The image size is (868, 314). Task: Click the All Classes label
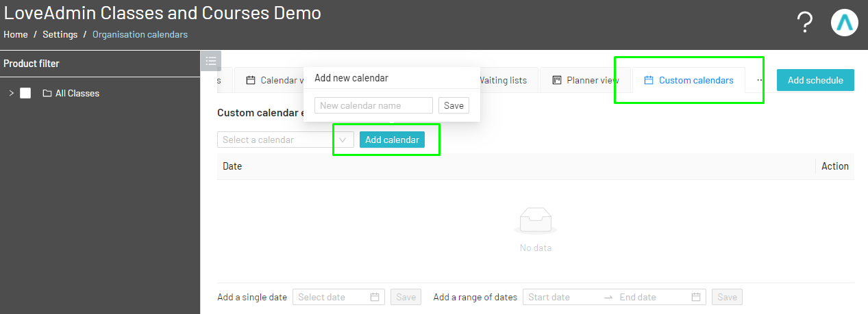click(x=77, y=94)
